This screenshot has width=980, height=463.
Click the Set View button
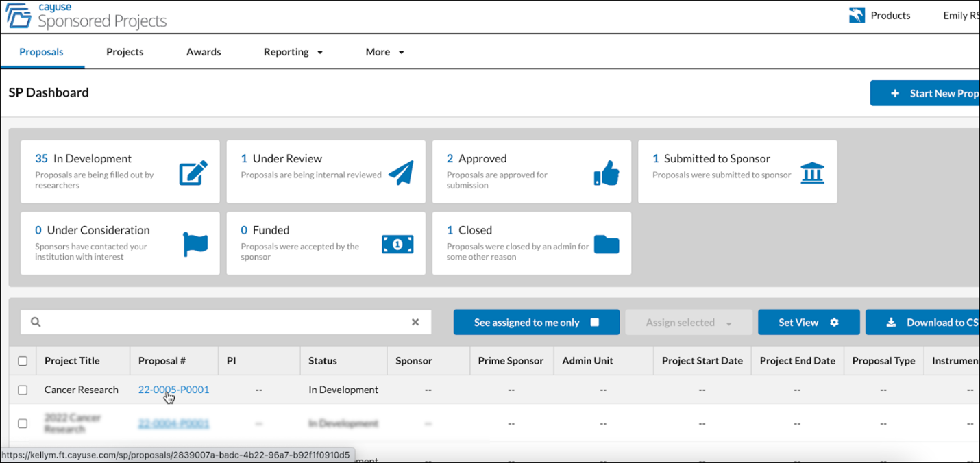(809, 322)
